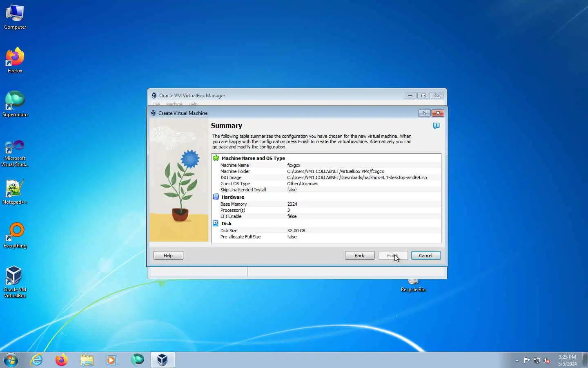Launch Firefox from the taskbar
The width and height of the screenshot is (588, 368).
point(62,360)
